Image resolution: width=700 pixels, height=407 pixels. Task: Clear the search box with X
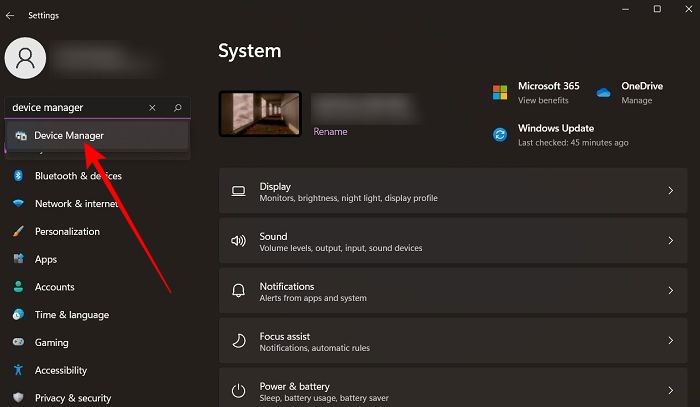152,108
